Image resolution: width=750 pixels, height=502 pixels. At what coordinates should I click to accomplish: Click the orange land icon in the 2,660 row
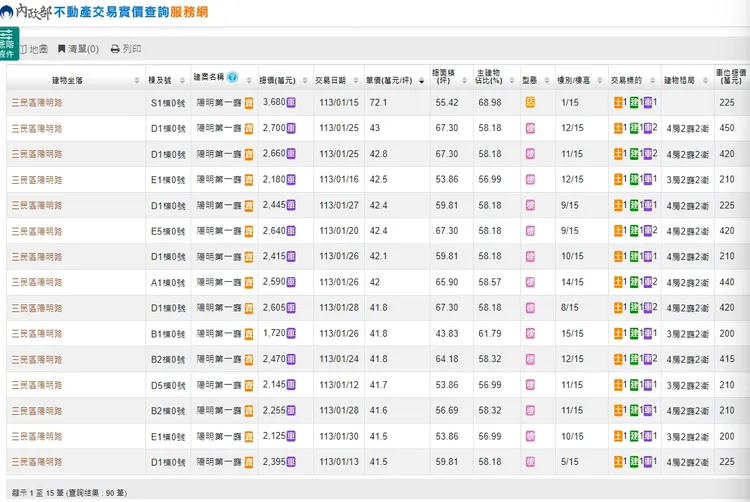pos(618,154)
